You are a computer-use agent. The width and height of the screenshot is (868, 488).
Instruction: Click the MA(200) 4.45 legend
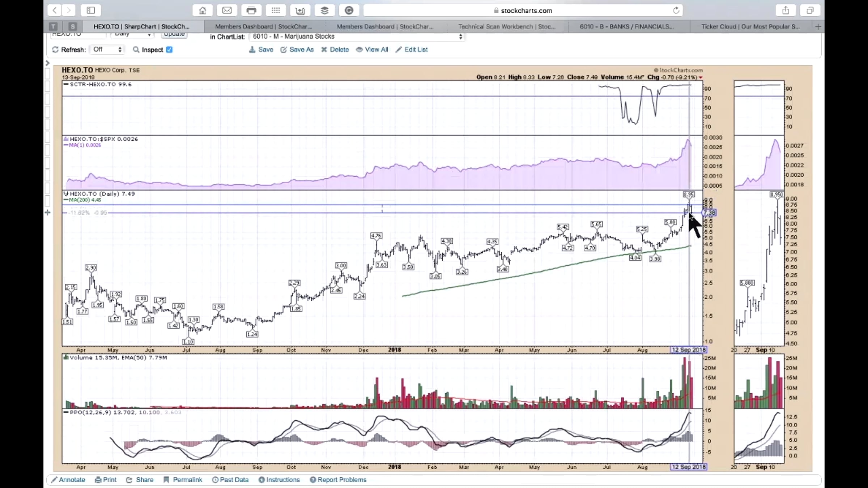(82, 200)
